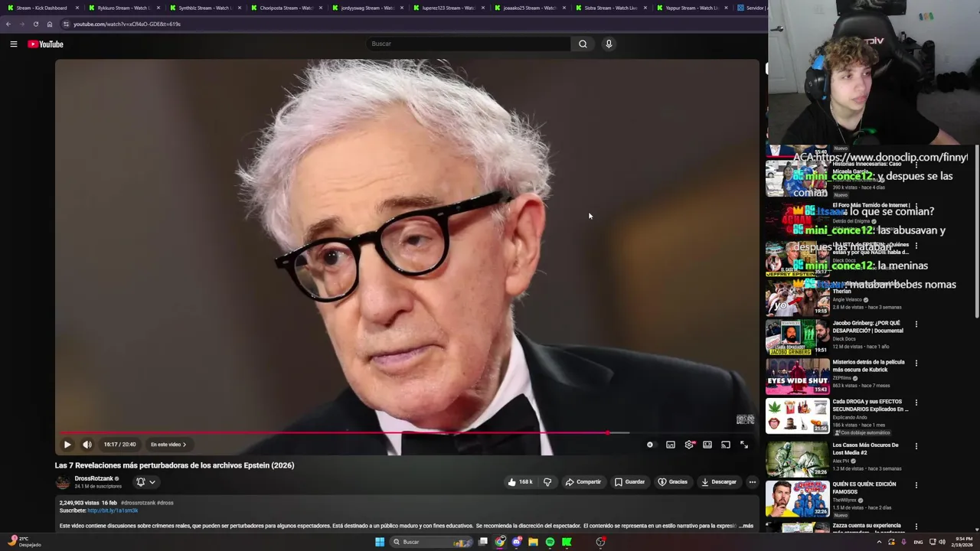Image resolution: width=980 pixels, height=551 pixels.
Task: Switch to the Sistra Stream tab
Action: (x=609, y=8)
